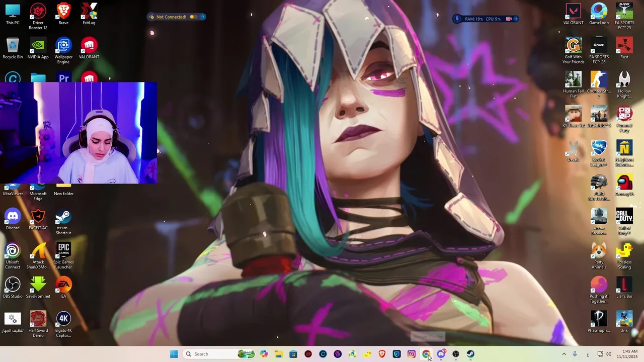The width and height of the screenshot is (644, 362).
Task: Open the Discord desktop shortcut
Action: [13, 219]
